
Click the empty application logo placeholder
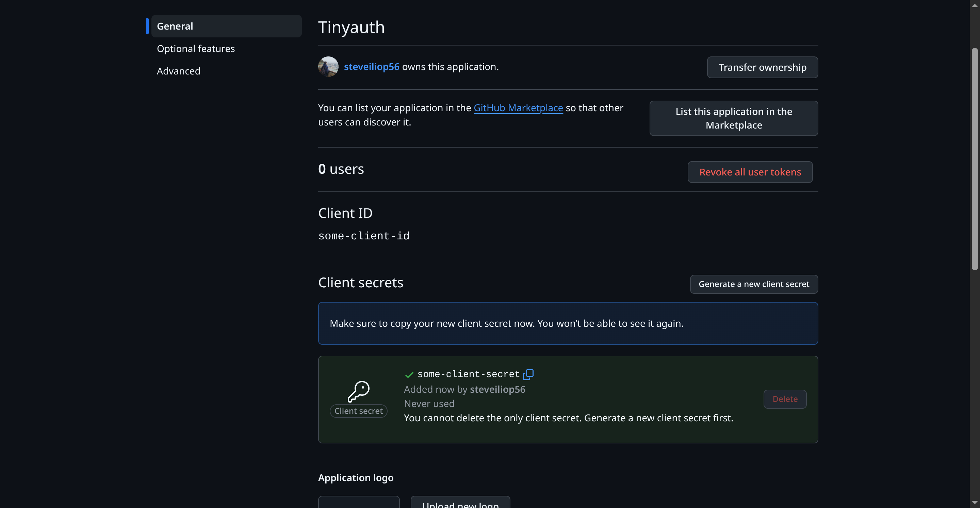click(x=358, y=504)
